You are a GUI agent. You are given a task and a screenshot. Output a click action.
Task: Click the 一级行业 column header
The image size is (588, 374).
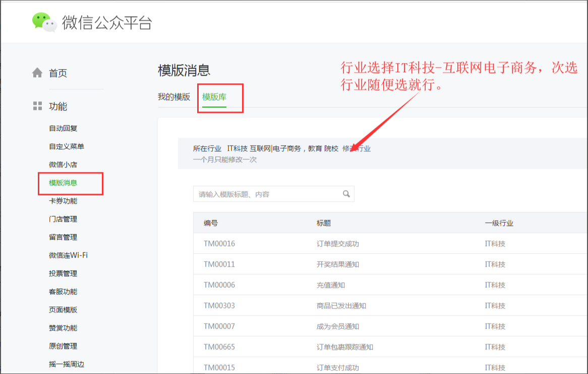tap(499, 223)
